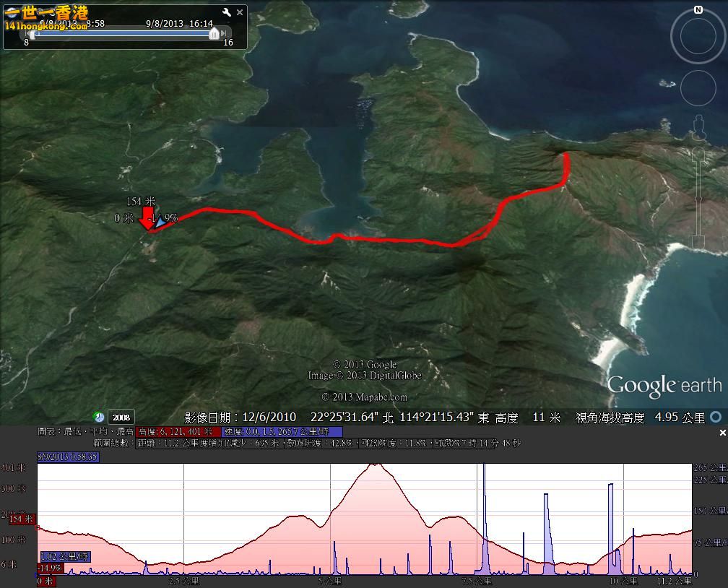Click the red arrow track marker

pos(148,219)
